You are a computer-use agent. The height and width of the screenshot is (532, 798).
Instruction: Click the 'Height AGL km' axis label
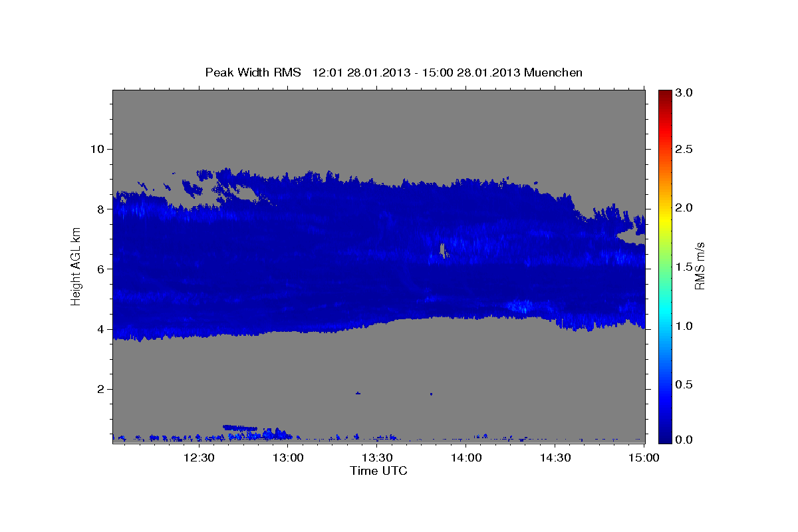point(76,267)
